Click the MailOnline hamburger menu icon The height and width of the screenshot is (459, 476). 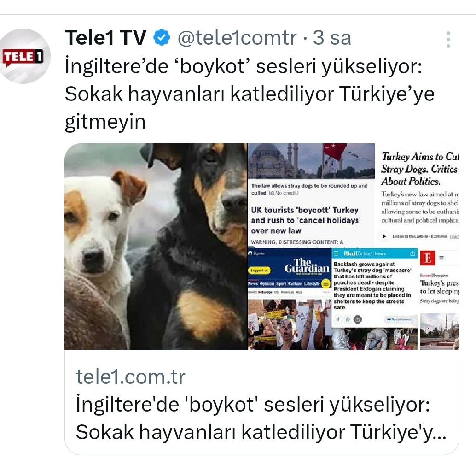click(337, 253)
